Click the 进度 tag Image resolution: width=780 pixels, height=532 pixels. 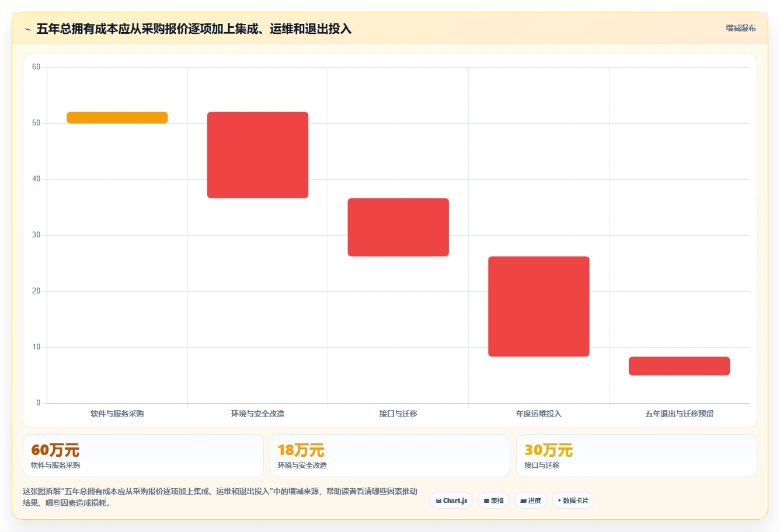[x=530, y=501]
